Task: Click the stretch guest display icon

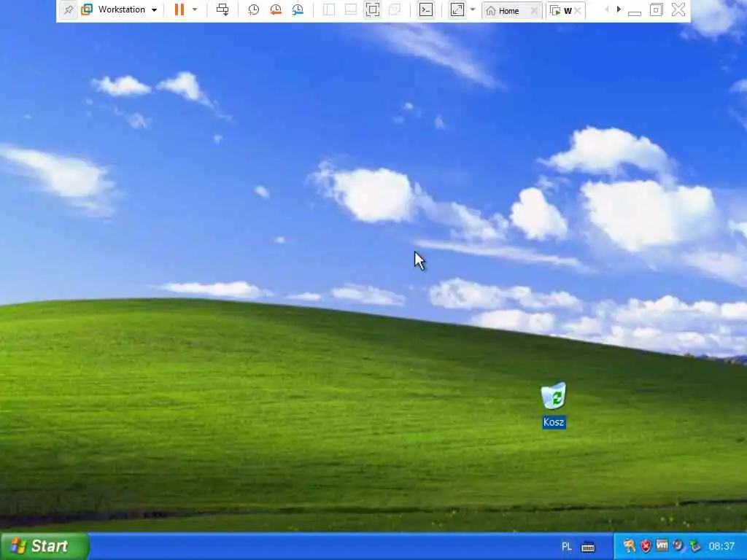Action: [x=457, y=10]
